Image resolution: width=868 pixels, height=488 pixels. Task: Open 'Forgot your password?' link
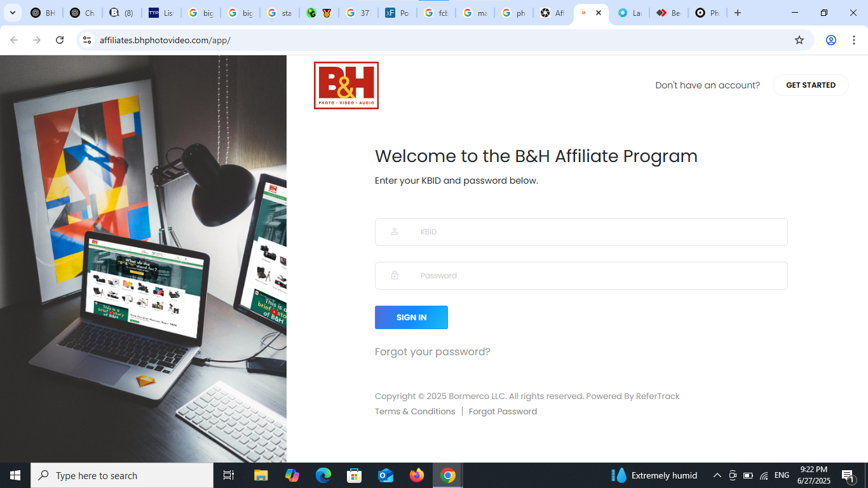click(433, 352)
